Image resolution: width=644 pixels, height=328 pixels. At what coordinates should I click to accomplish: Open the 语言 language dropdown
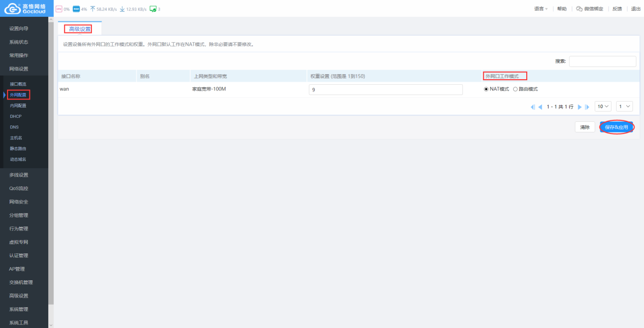click(x=541, y=9)
